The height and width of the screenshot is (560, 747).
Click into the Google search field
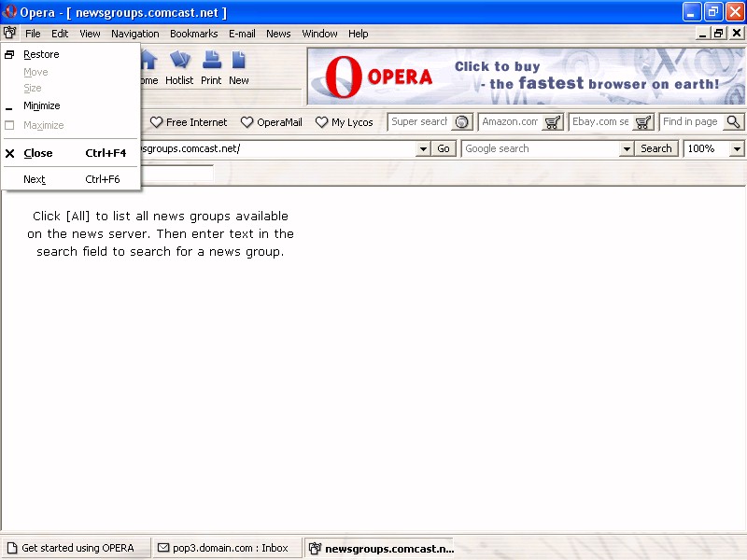541,149
